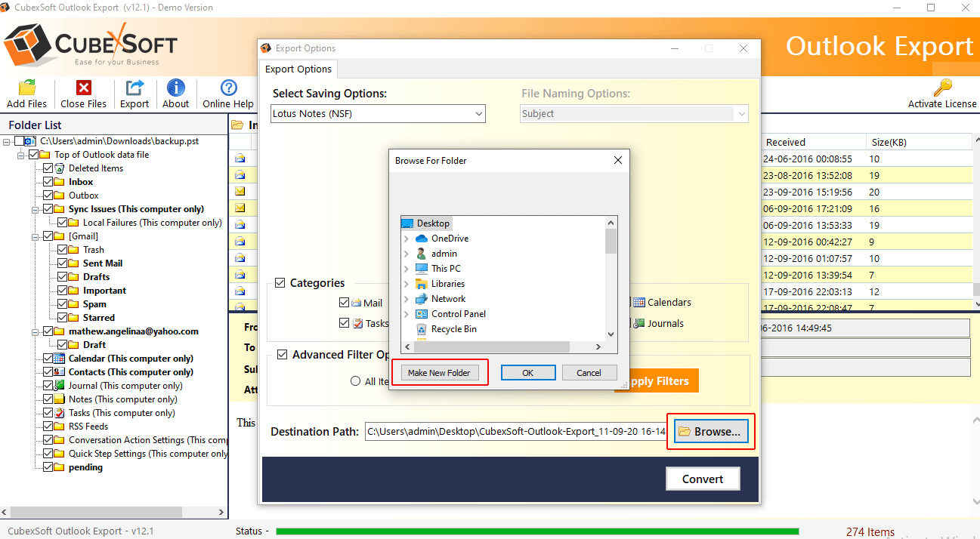Uncheck the Sent Mail folder checkbox
This screenshot has height=539, width=980.
(63, 263)
